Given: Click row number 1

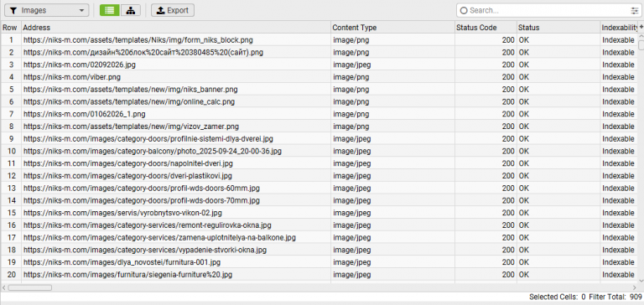Looking at the screenshot, I should click(x=11, y=40).
